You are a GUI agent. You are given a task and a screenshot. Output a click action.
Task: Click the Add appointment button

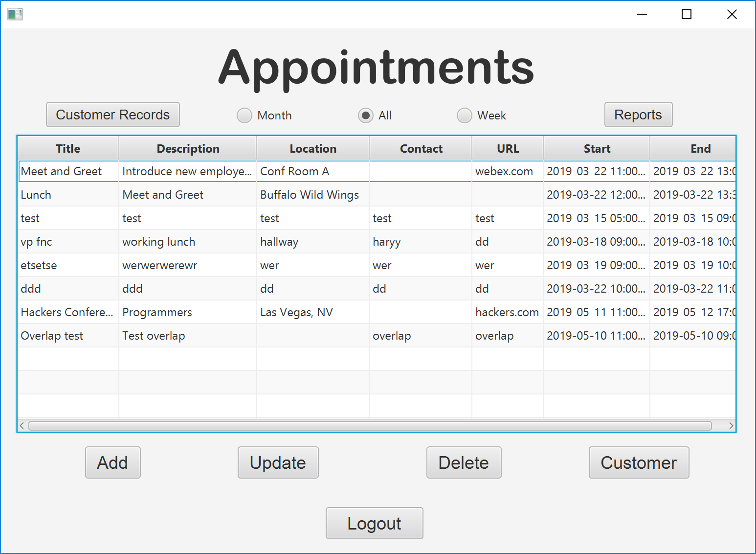tap(112, 462)
